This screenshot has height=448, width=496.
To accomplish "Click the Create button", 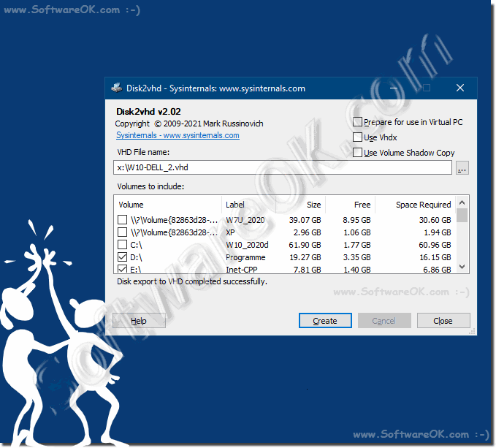I will point(325,321).
